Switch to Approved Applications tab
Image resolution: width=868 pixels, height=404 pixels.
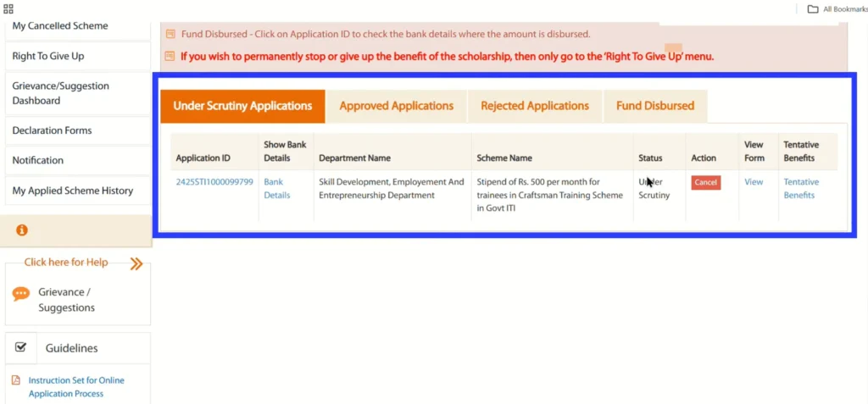click(396, 106)
